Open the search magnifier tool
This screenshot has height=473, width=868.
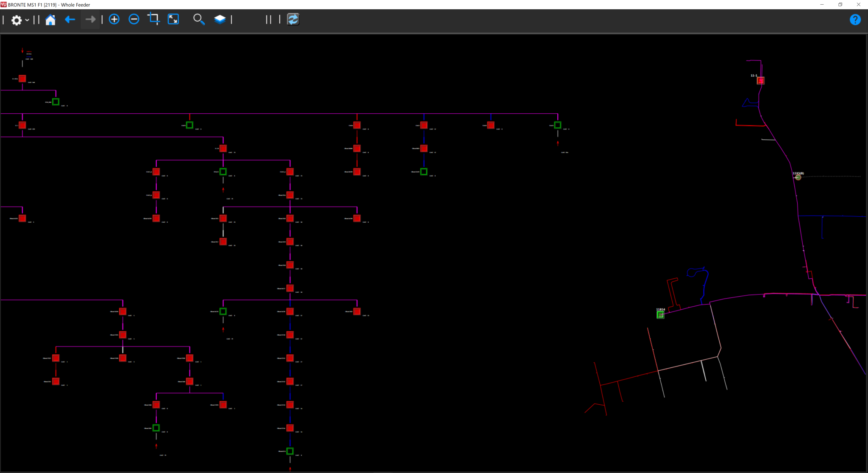[199, 20]
